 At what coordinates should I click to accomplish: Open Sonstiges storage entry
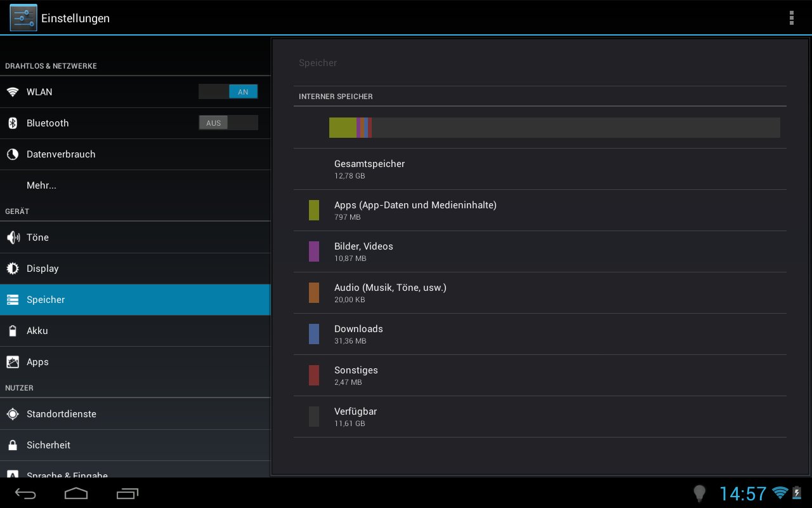[x=540, y=375]
